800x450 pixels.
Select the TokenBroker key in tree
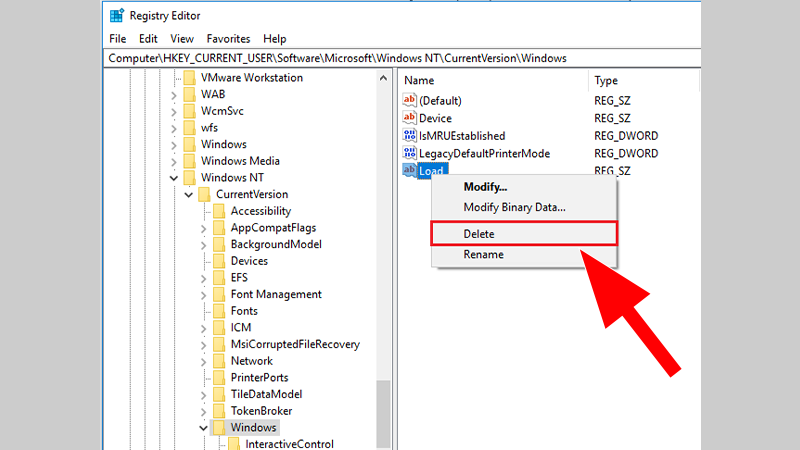pyautogui.click(x=261, y=411)
